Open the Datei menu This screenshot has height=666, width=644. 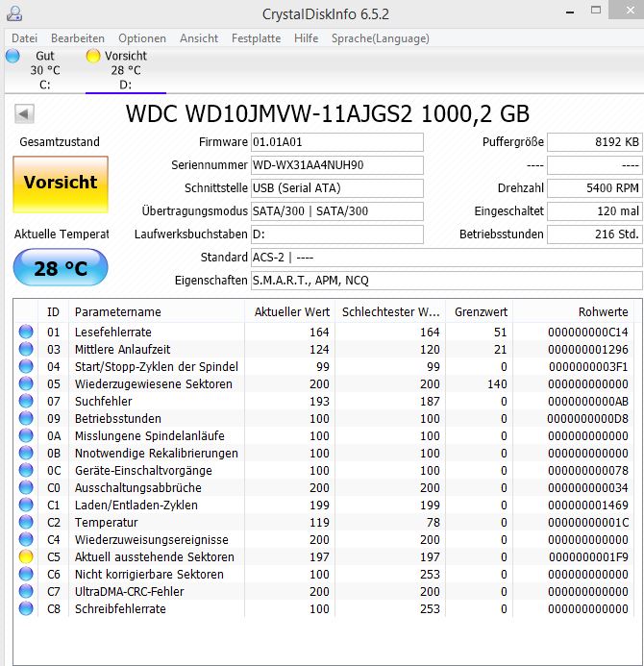coord(25,38)
